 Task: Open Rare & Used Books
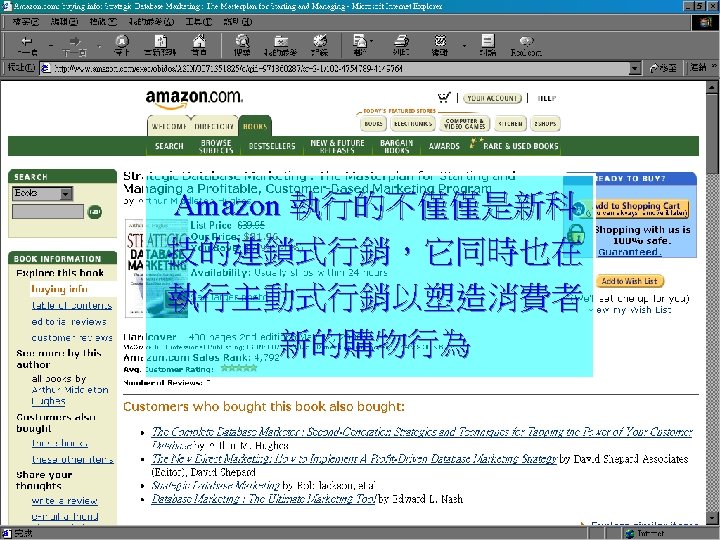point(520,146)
